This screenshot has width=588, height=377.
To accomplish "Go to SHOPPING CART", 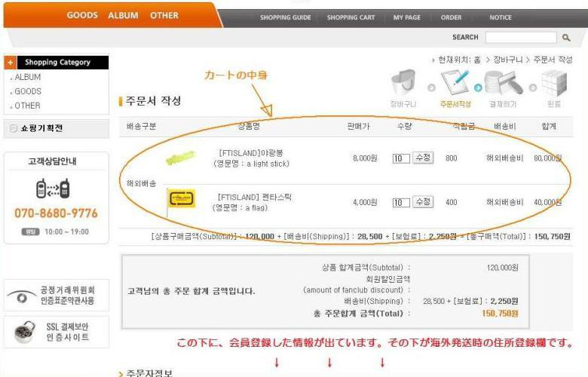I will coord(351,17).
